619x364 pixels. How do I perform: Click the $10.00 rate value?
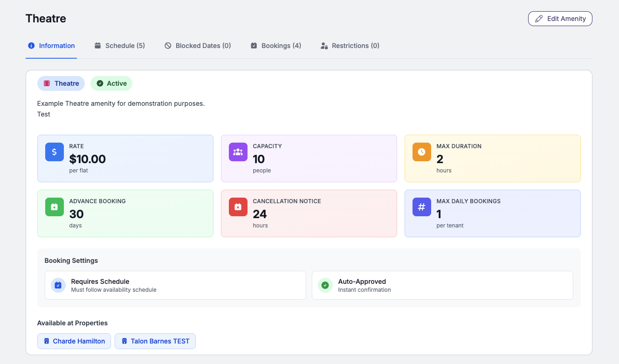point(88,159)
